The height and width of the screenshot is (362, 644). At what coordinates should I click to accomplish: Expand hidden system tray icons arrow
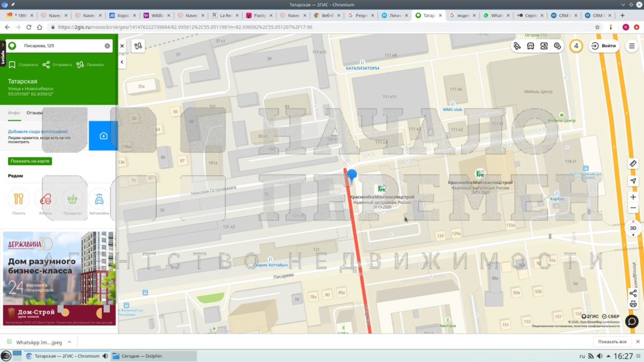point(608,356)
